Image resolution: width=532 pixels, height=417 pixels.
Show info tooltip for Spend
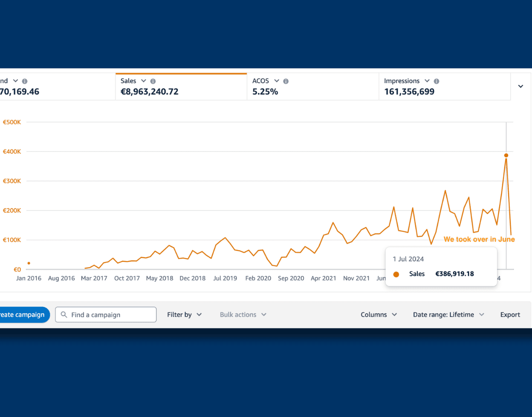pyautogui.click(x=25, y=81)
